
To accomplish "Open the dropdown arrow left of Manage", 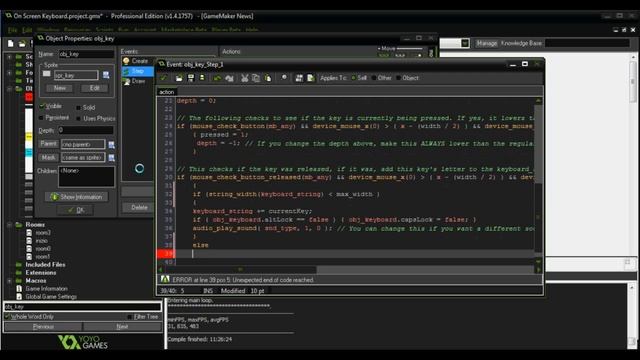I will (465, 43).
